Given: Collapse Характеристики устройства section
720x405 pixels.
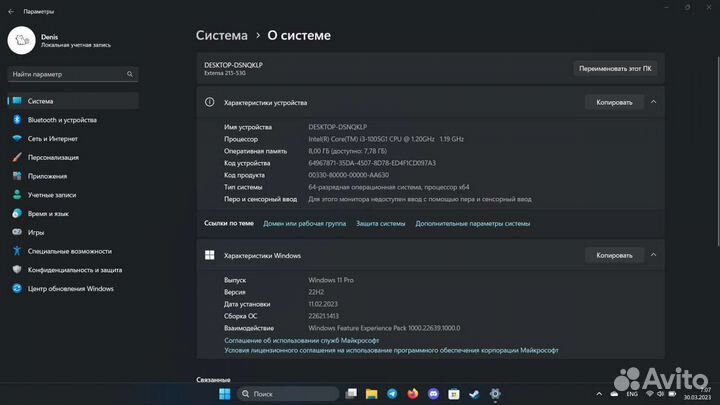Looking at the screenshot, I should (653, 102).
